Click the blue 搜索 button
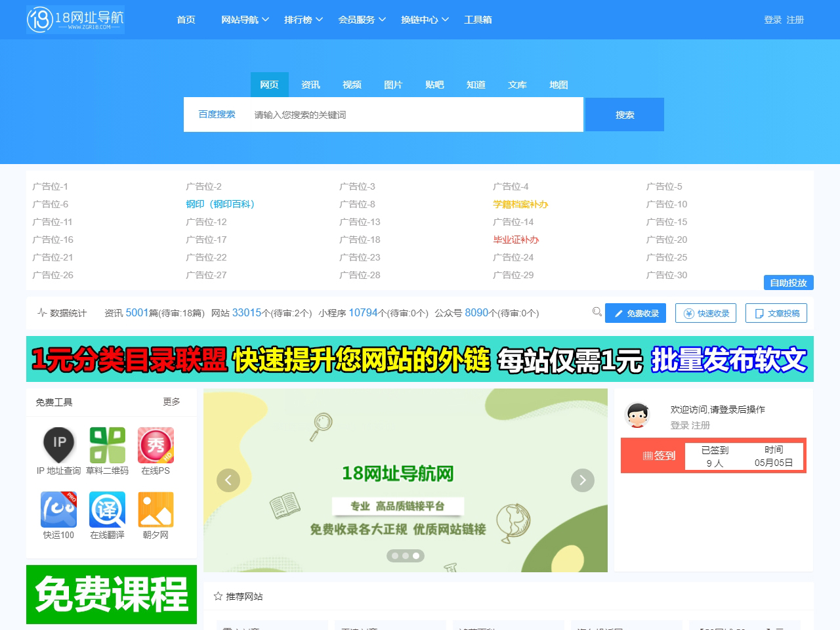This screenshot has height=630, width=840. click(624, 115)
